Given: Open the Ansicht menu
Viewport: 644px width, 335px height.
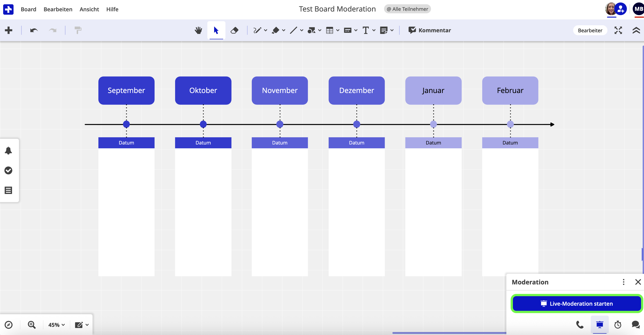Looking at the screenshot, I should click(89, 9).
